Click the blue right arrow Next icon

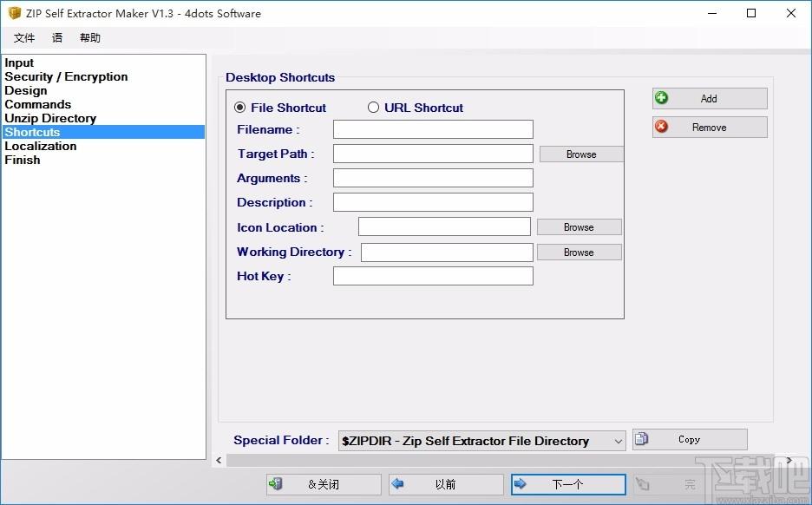coord(520,484)
